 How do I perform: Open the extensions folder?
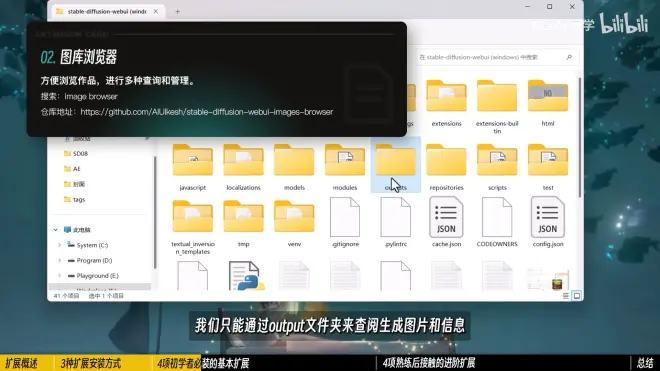pos(446,103)
